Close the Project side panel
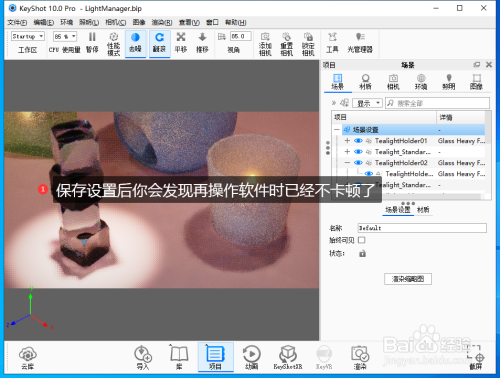Image resolution: width=500 pixels, height=378 pixels. [489, 65]
